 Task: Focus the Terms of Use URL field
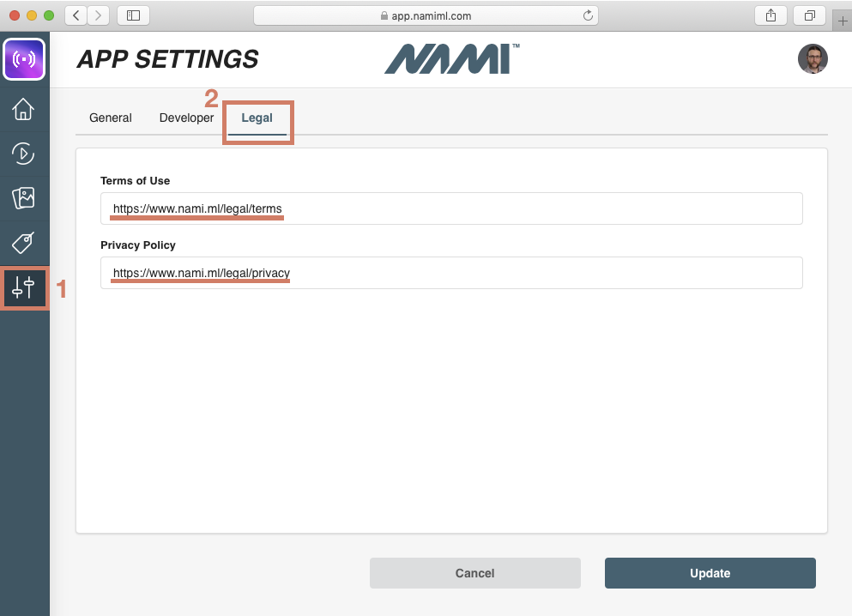point(451,208)
